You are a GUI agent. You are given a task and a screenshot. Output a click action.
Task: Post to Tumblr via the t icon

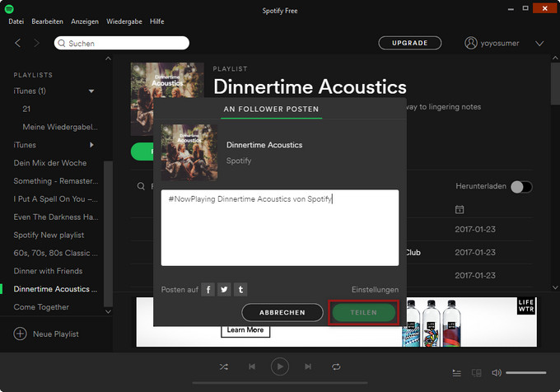coord(240,290)
